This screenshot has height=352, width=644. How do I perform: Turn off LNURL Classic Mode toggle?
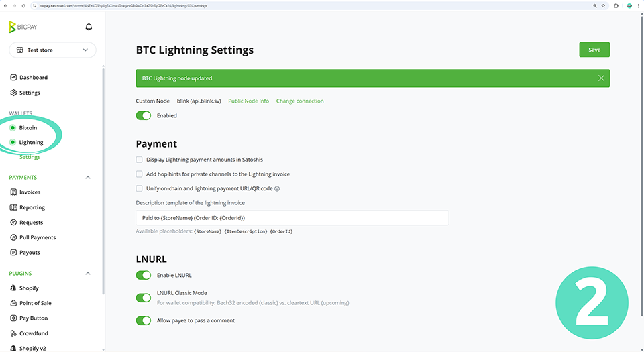tap(144, 298)
